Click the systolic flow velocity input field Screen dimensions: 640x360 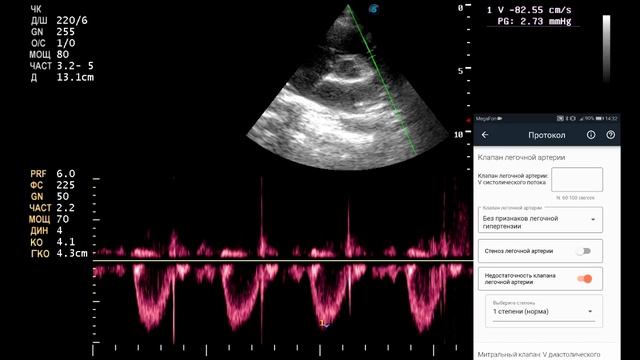point(577,179)
